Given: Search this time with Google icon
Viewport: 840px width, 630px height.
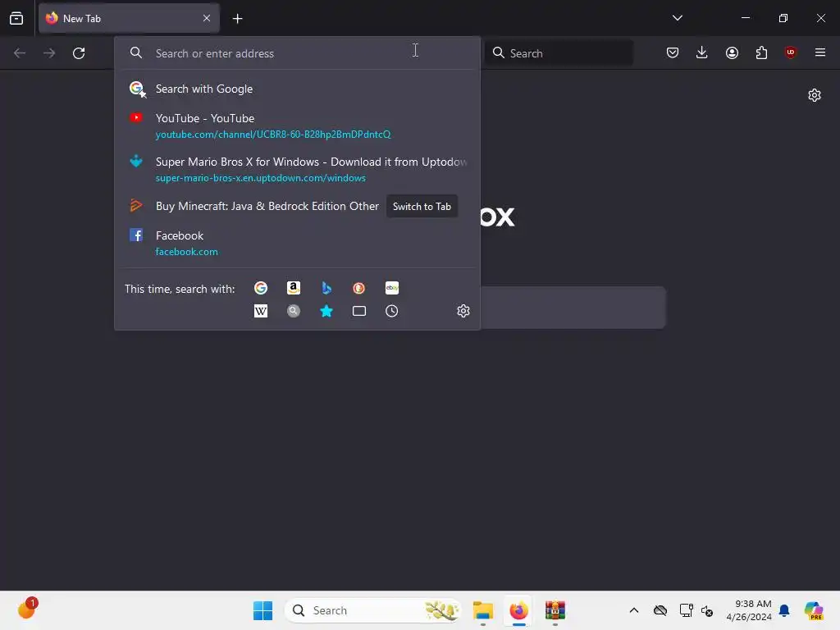Looking at the screenshot, I should (x=261, y=288).
